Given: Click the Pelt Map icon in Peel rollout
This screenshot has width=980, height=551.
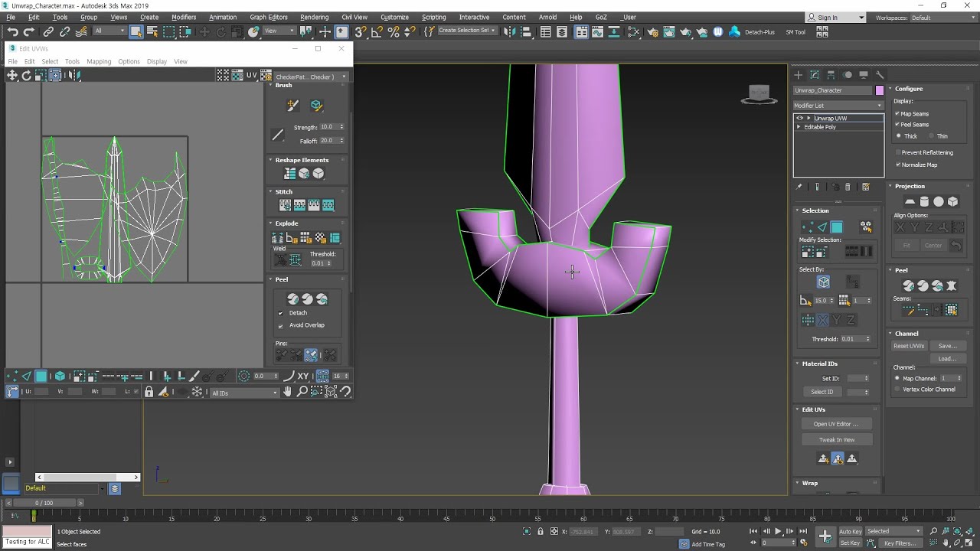Looking at the screenshot, I should point(952,285).
